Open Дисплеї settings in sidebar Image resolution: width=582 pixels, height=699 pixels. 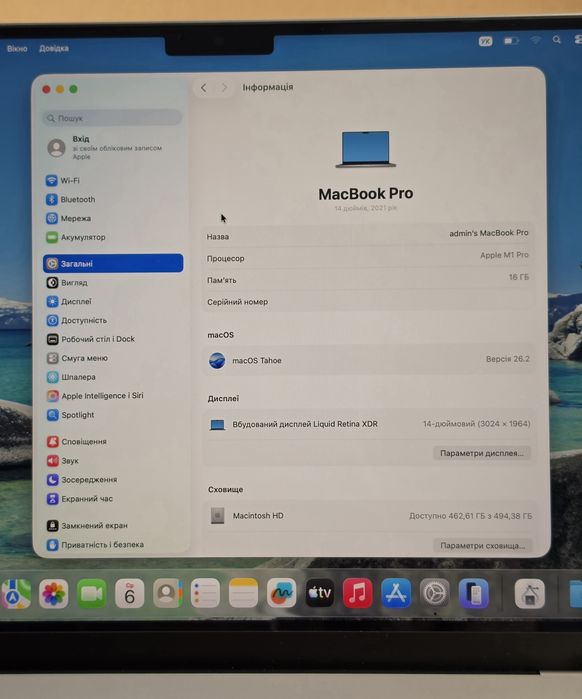pos(69,301)
